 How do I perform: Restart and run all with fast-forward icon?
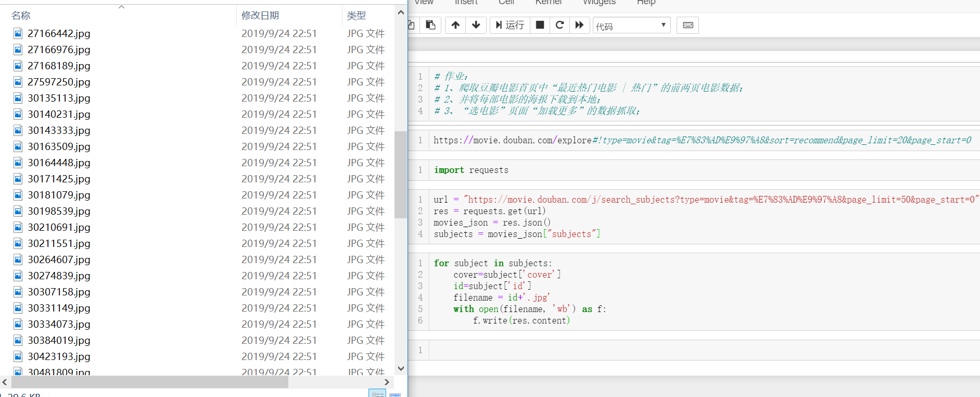579,25
